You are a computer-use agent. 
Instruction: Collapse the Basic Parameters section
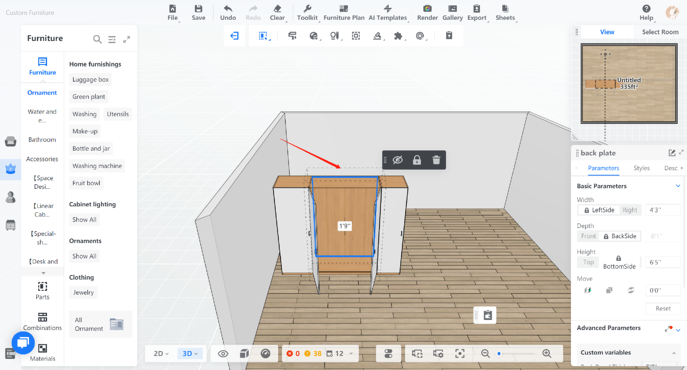tap(678, 186)
